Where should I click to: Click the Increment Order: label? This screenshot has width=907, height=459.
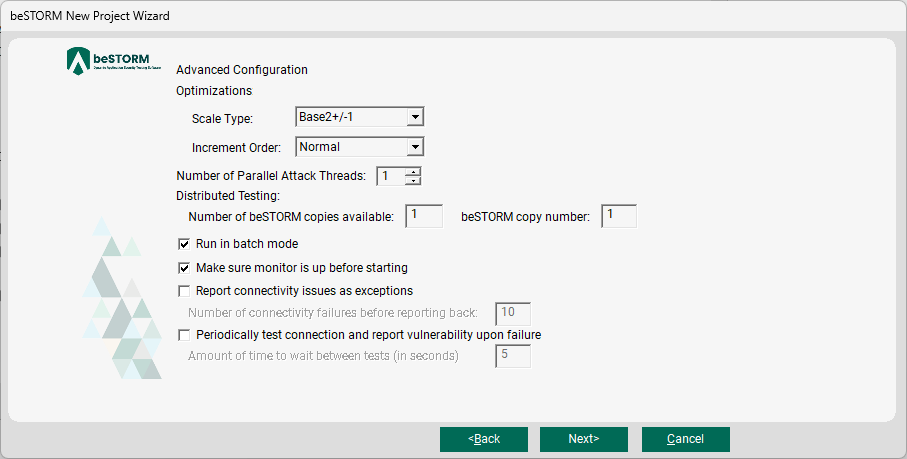pyautogui.click(x=236, y=148)
